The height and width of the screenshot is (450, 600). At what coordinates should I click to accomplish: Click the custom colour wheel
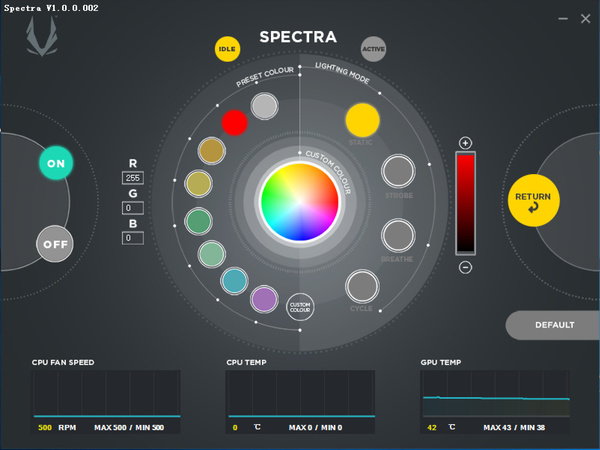[x=300, y=202]
